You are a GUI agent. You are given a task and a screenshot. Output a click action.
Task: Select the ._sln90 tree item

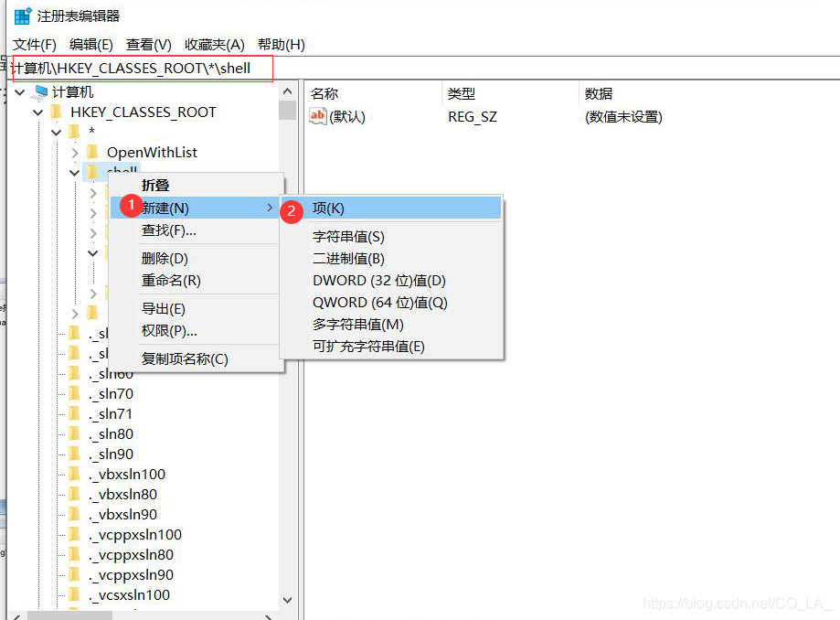pos(111,454)
